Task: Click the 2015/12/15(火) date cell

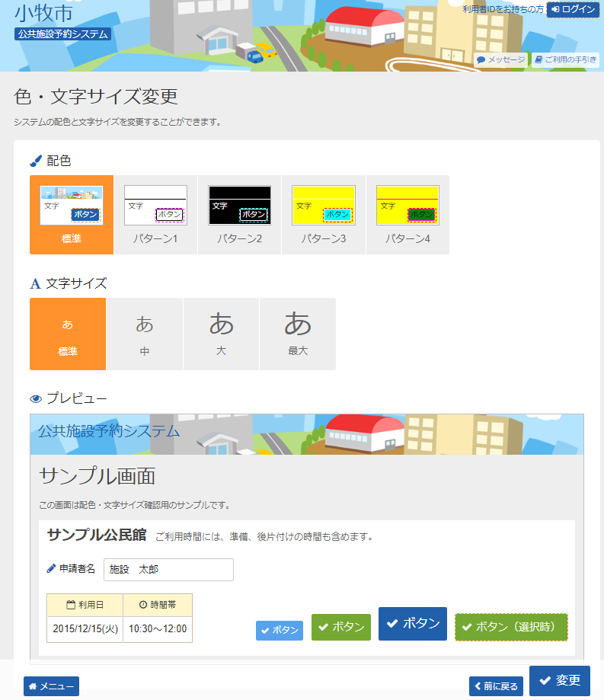Action: point(85,629)
